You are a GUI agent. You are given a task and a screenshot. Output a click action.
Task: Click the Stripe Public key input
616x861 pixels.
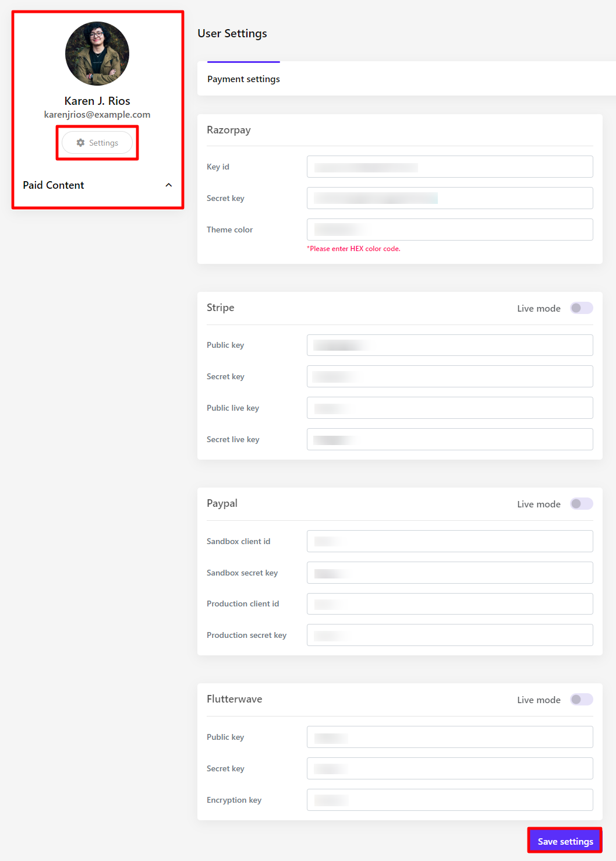point(449,345)
